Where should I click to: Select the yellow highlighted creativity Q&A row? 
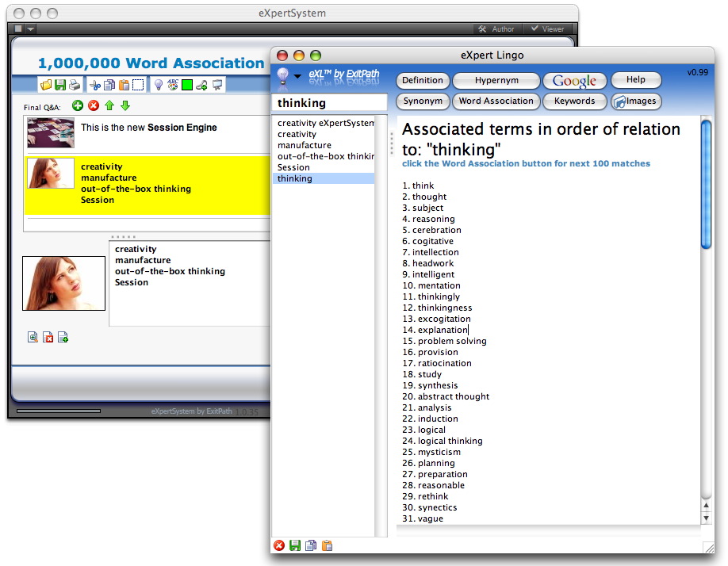tap(148, 185)
